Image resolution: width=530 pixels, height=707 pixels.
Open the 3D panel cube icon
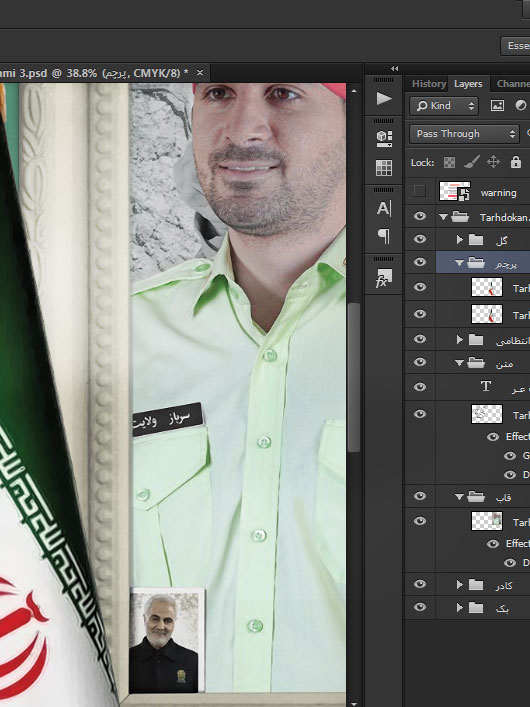coord(384,138)
